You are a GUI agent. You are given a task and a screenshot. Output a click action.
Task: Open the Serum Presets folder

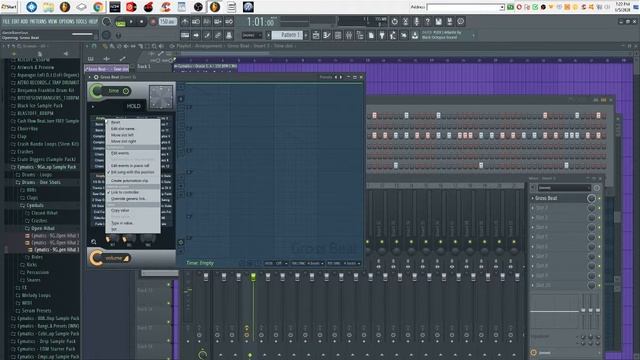click(33, 311)
